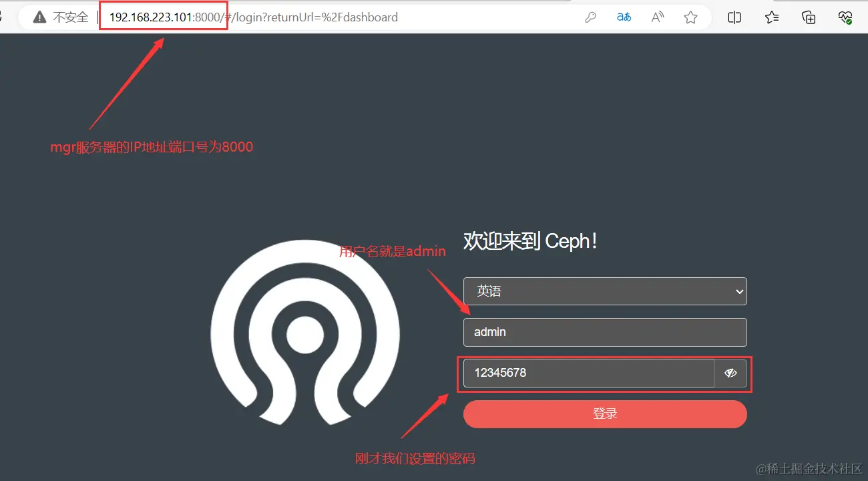Open browser essentials heart icon
Viewport: 868px width, 481px height.
tap(845, 17)
